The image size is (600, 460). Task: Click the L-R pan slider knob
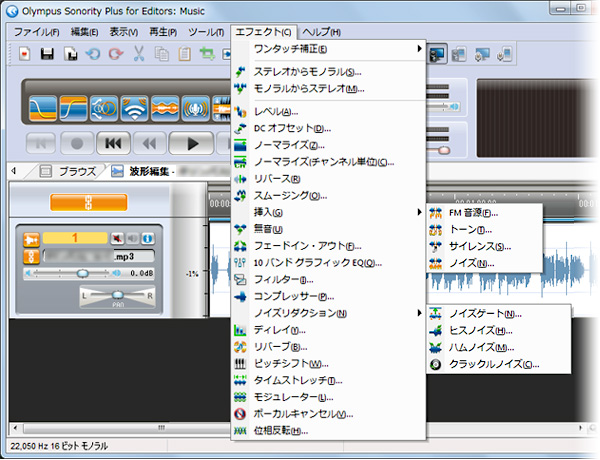click(x=118, y=295)
